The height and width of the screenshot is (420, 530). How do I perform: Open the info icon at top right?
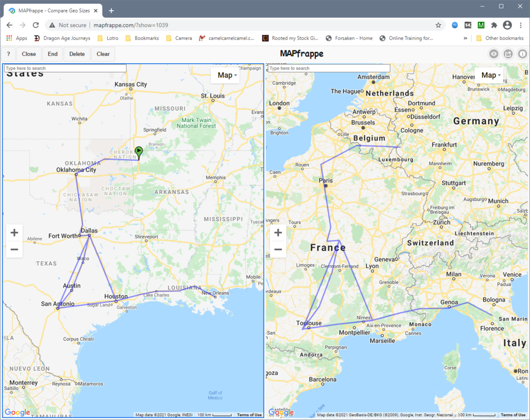(523, 54)
